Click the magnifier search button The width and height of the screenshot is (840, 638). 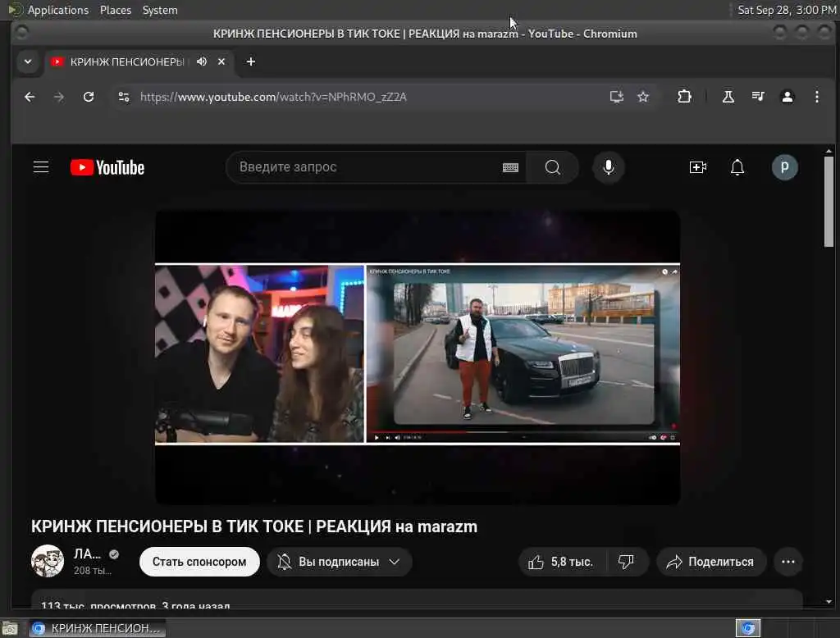point(552,167)
